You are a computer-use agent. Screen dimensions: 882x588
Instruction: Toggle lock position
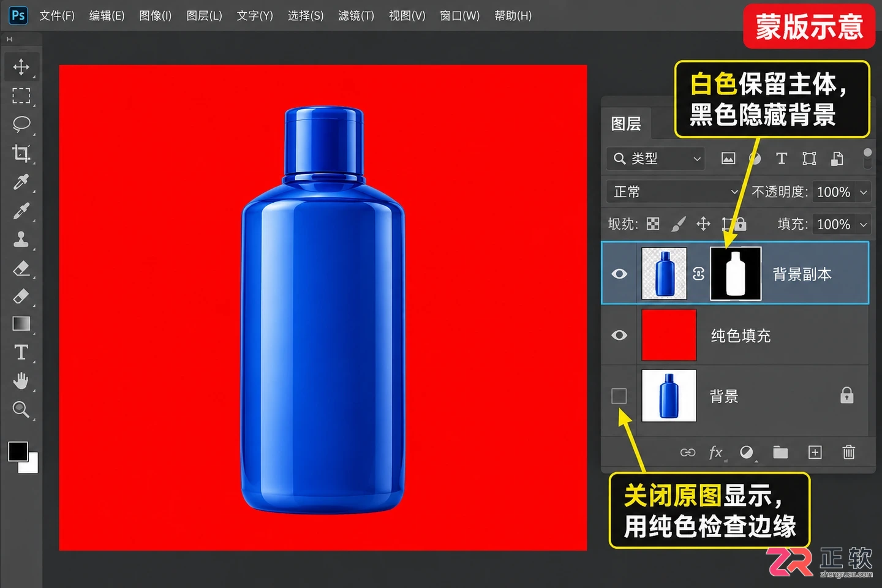(704, 224)
